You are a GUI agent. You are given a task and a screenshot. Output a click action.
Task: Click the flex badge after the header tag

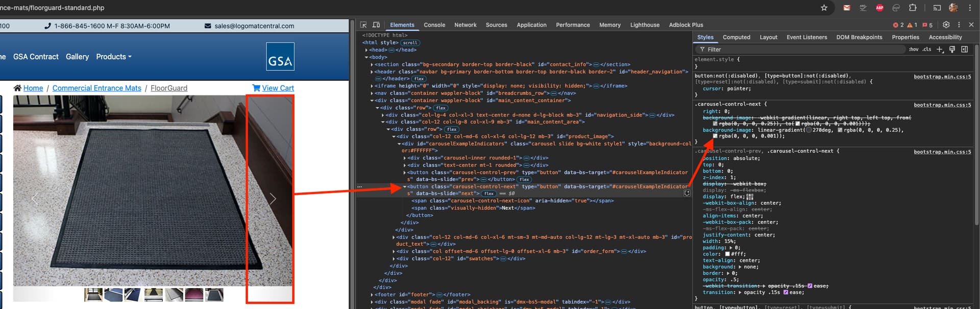[419, 79]
